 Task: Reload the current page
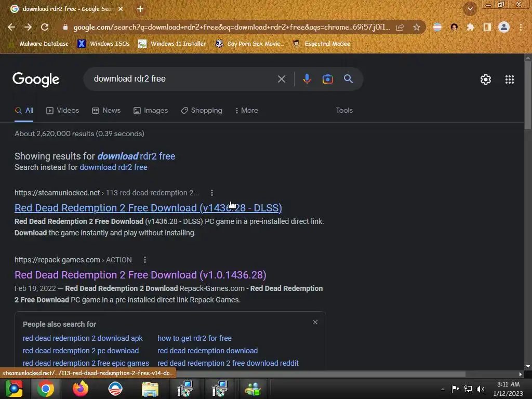click(45, 27)
